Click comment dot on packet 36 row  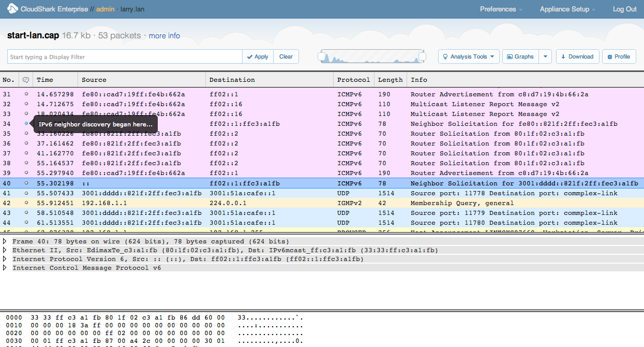coord(26,143)
